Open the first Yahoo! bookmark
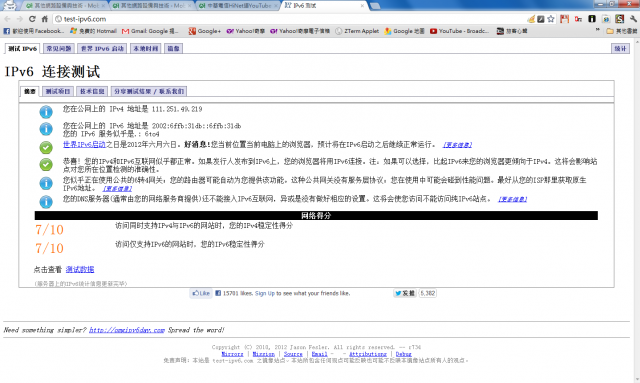This screenshot has height=383, width=640. tap(246, 31)
